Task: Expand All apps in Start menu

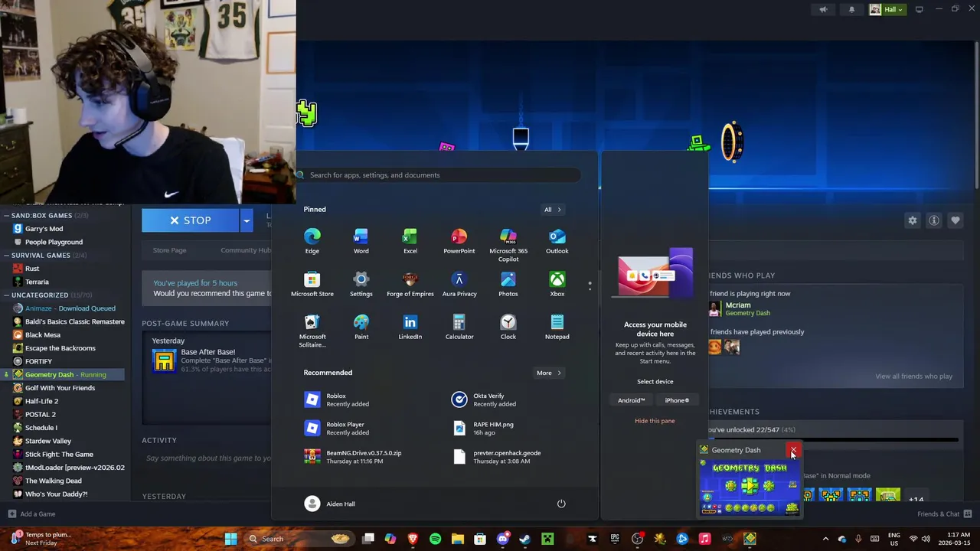Action: point(552,209)
